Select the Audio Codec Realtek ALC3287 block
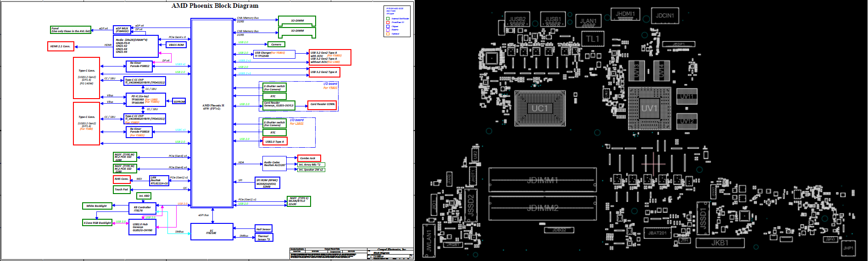Screen dimensions: 868x261 pos(274,164)
